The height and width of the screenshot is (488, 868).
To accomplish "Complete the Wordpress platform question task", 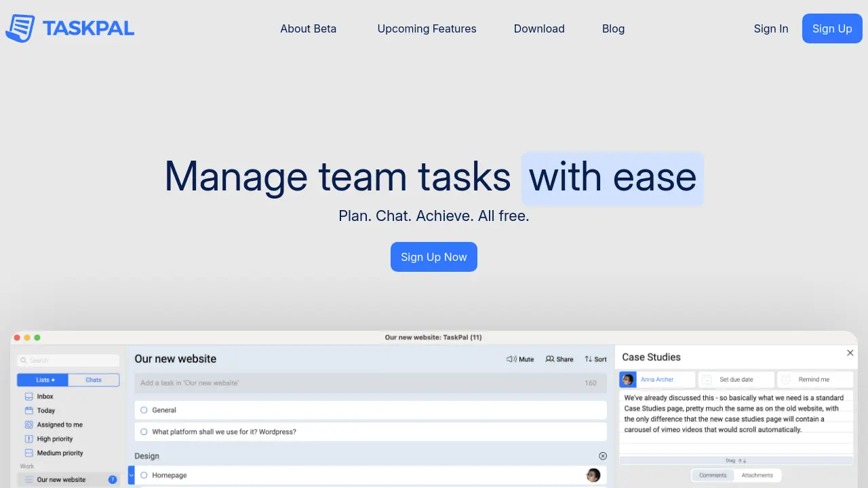I will coord(144,432).
